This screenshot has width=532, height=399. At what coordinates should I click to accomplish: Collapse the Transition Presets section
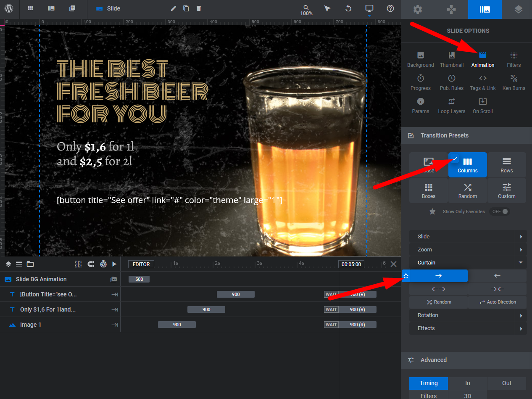click(x=466, y=135)
